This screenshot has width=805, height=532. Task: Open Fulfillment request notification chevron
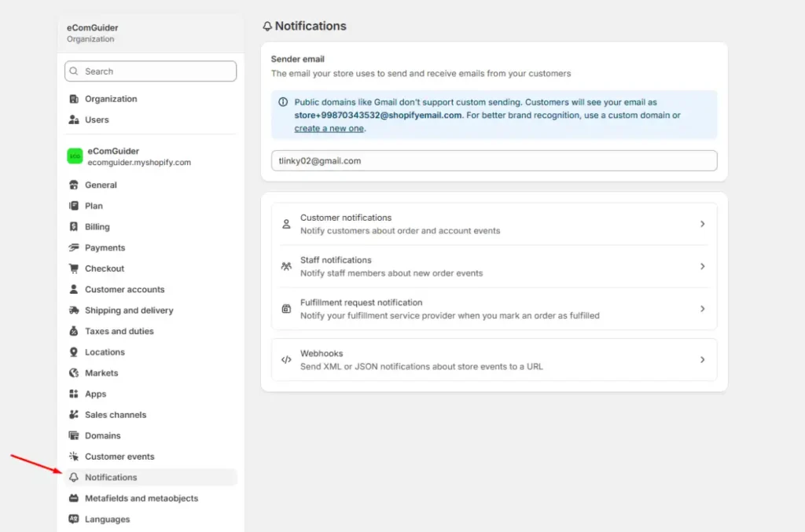click(x=702, y=309)
